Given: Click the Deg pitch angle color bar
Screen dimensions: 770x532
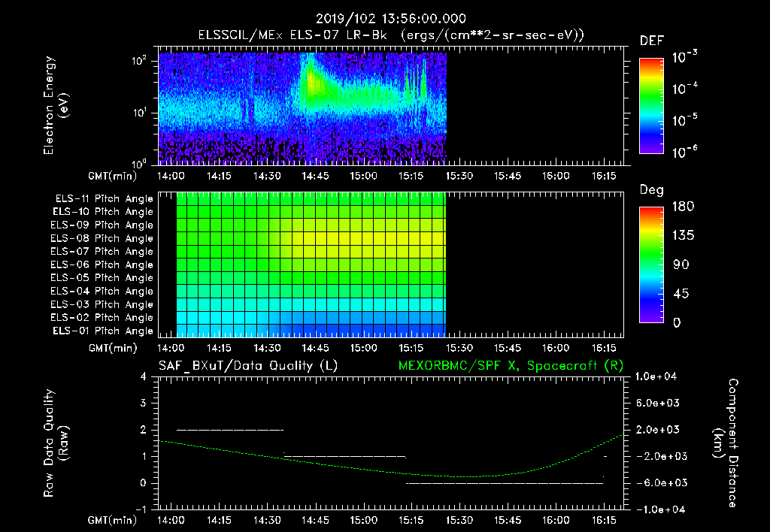Looking at the screenshot, I should (x=650, y=264).
